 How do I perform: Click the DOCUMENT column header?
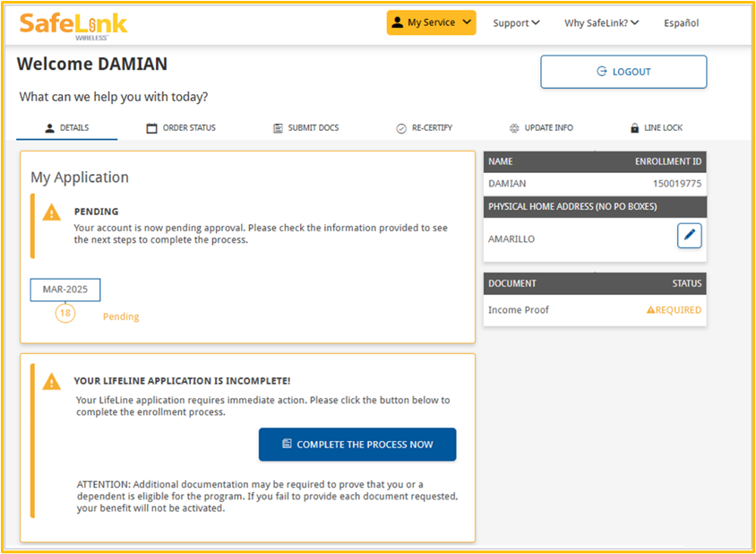point(512,283)
